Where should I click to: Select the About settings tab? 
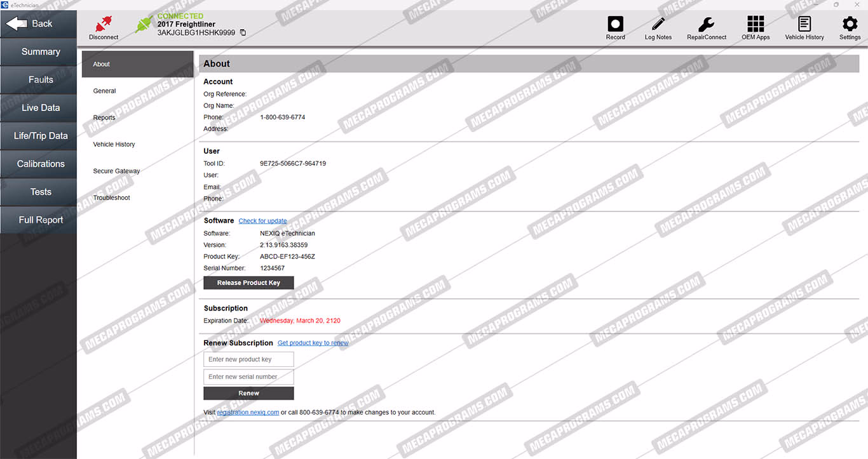(x=137, y=64)
